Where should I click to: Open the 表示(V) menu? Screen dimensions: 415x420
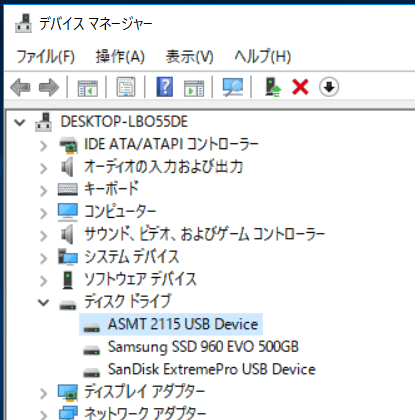190,56
